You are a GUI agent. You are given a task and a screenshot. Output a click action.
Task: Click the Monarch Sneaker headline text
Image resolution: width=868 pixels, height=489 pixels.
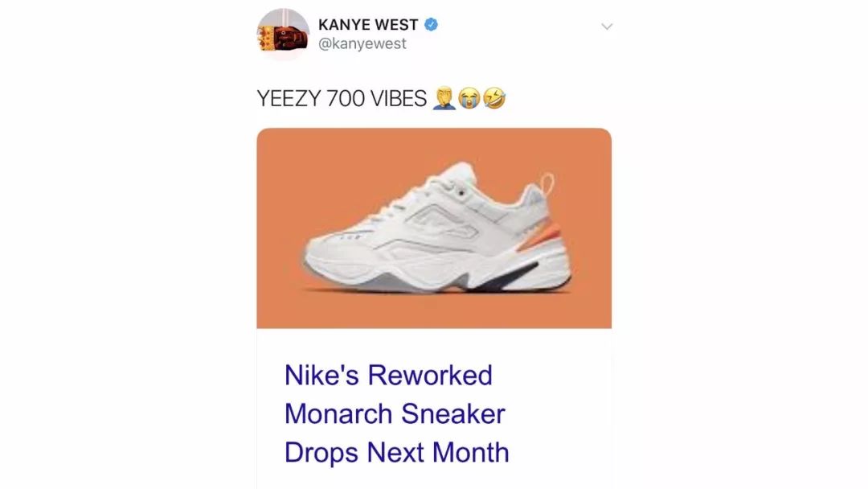point(395,413)
